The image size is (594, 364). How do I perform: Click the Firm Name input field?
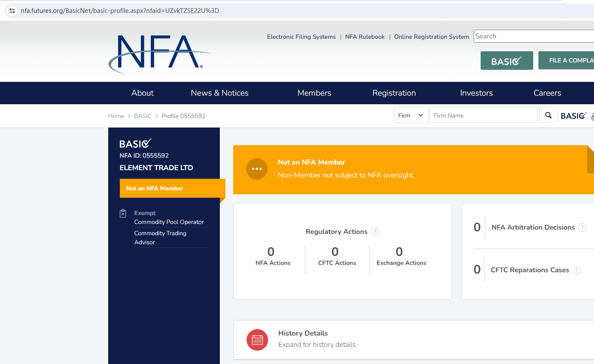click(x=483, y=115)
